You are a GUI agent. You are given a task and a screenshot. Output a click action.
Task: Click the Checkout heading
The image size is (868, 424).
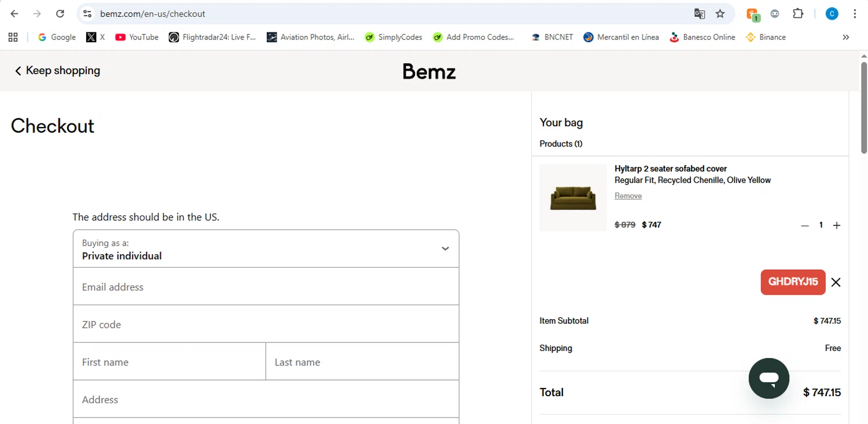click(53, 126)
